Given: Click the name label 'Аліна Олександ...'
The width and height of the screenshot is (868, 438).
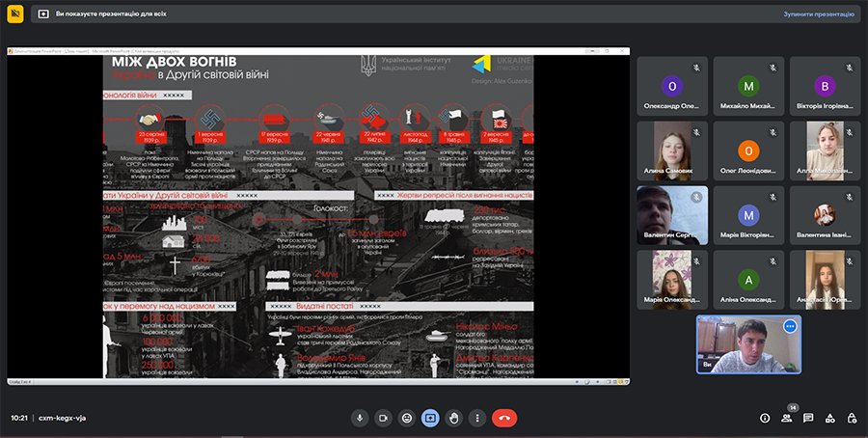Looking at the screenshot, I should coord(748,300).
